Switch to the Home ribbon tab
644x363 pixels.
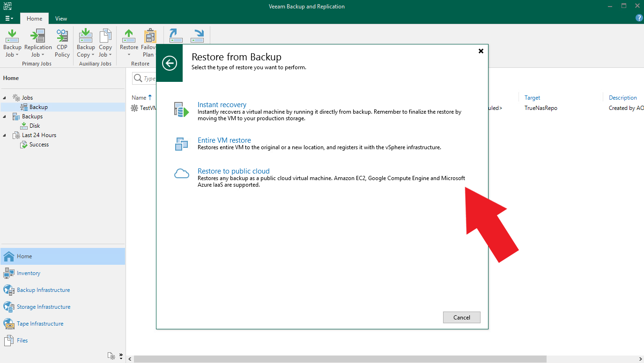(x=34, y=19)
